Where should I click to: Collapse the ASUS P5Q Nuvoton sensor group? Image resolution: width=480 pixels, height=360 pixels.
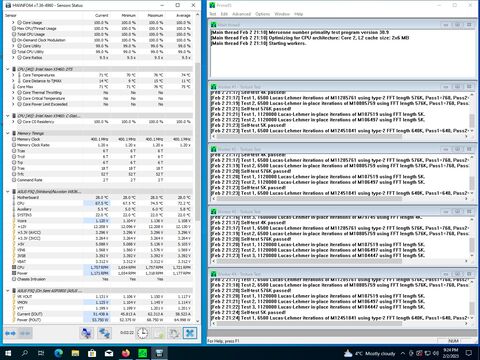(x=8, y=192)
